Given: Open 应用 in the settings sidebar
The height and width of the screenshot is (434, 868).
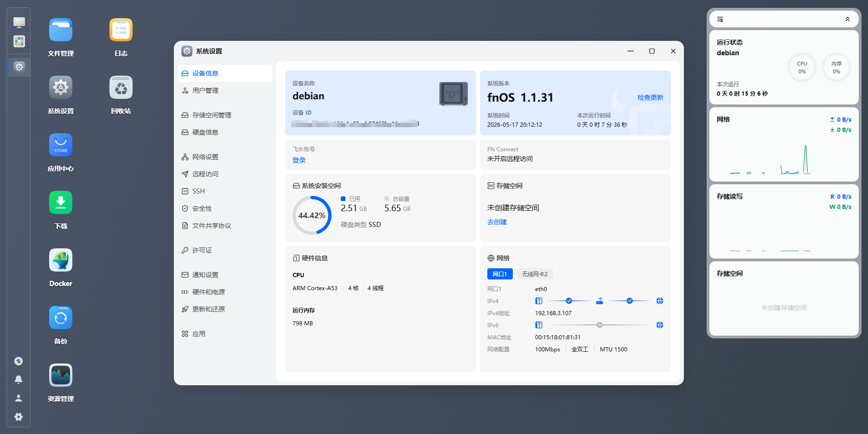Looking at the screenshot, I should coord(225,334).
